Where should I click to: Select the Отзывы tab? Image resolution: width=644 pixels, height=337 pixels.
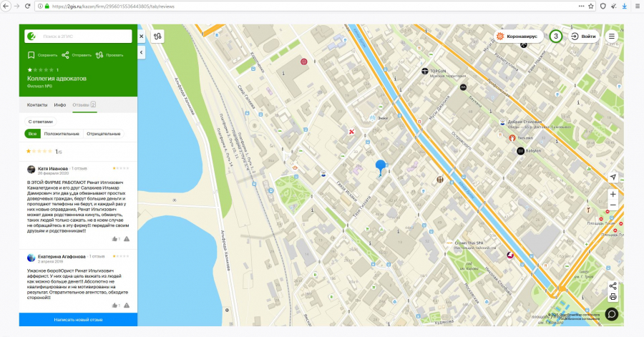tap(84, 104)
